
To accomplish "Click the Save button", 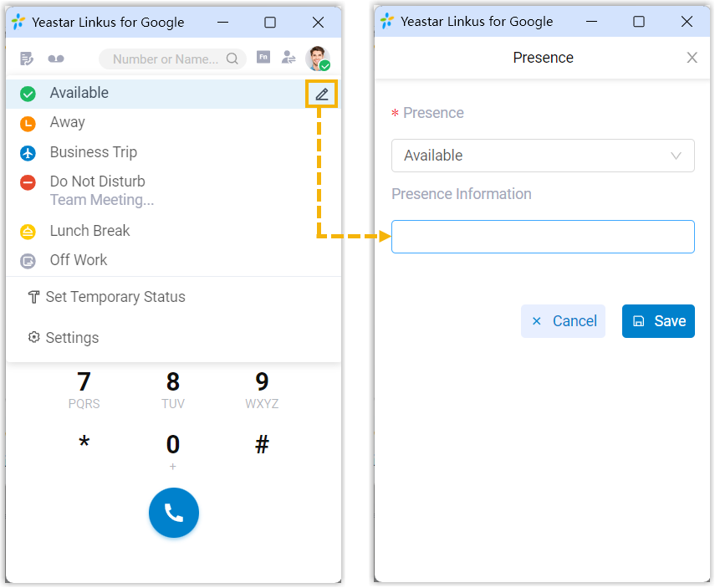I will click(x=658, y=321).
